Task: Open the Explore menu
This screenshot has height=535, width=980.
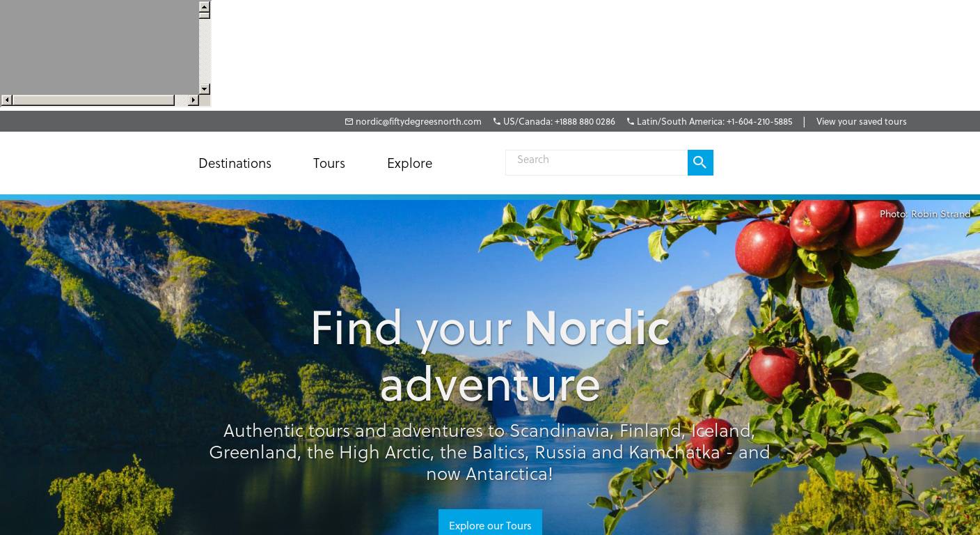Action: pyautogui.click(x=409, y=164)
